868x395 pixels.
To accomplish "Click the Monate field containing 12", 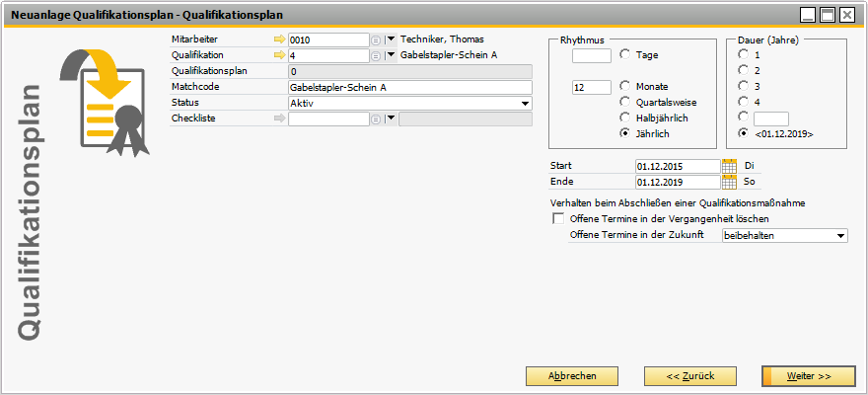I will point(592,87).
